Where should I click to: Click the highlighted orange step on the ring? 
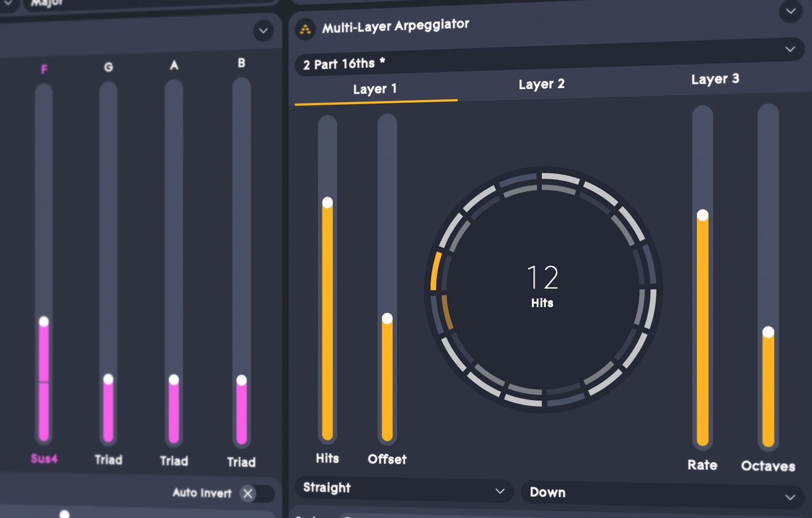click(436, 271)
